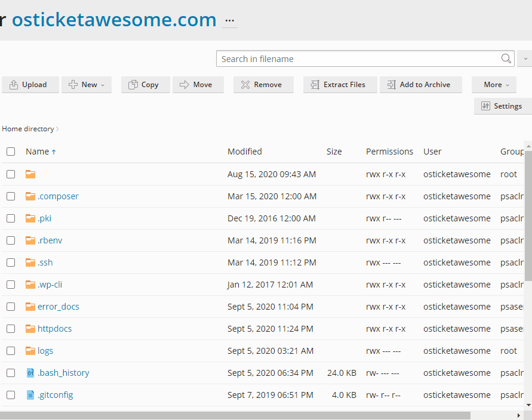Click the logs folder icon

pyautogui.click(x=30, y=351)
